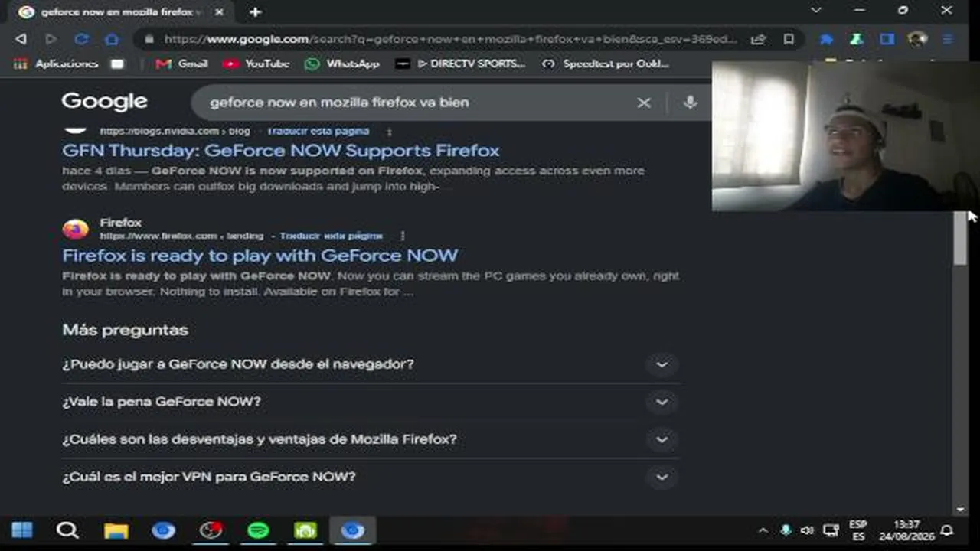This screenshot has height=551, width=980.
Task: Open the tab search dropdown arrow
Action: click(x=816, y=11)
